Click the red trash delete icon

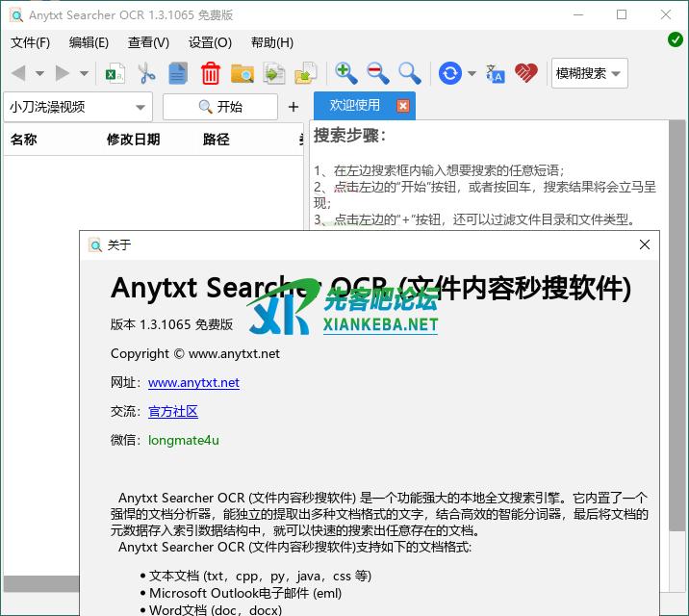pyautogui.click(x=210, y=73)
